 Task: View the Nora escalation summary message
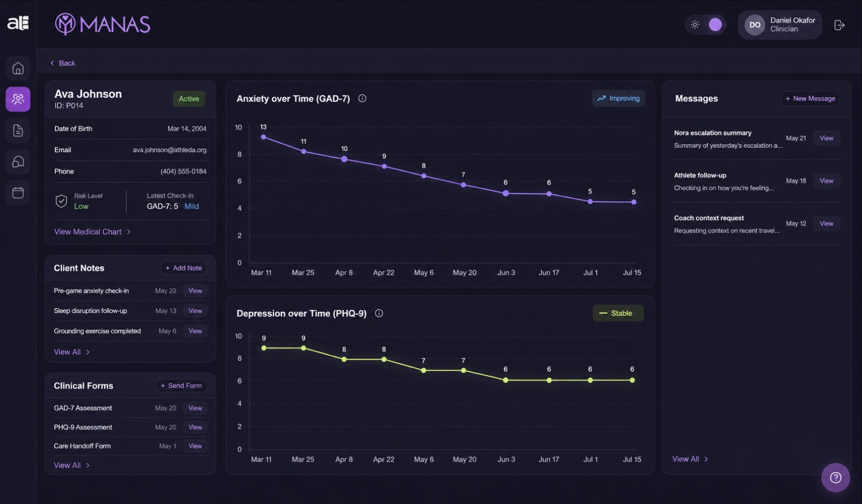826,138
